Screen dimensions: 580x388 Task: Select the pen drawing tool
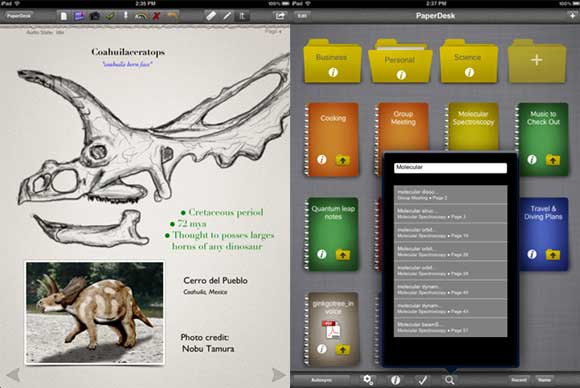point(227,16)
